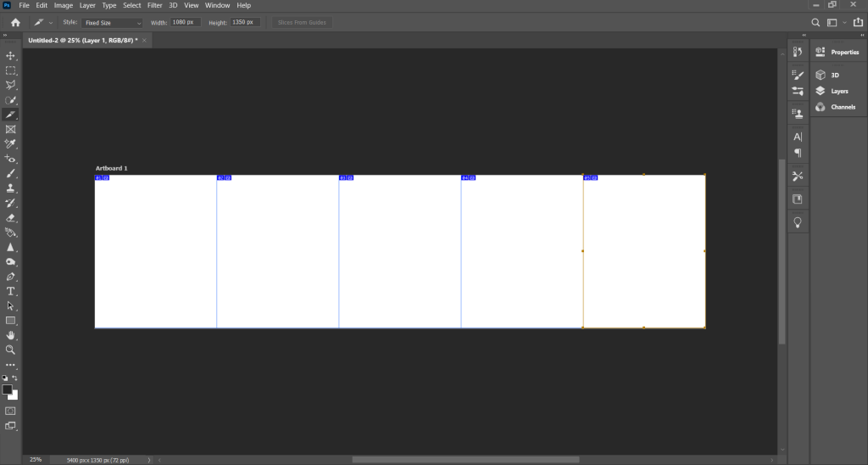The width and height of the screenshot is (868, 465).
Task: Open the Style dropdown showing Fixed Size
Action: (113, 23)
